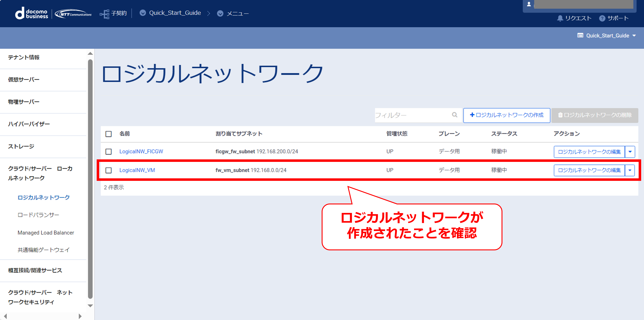Check the LogicalNW_VM row checkbox
Image resolution: width=644 pixels, height=320 pixels.
click(109, 170)
